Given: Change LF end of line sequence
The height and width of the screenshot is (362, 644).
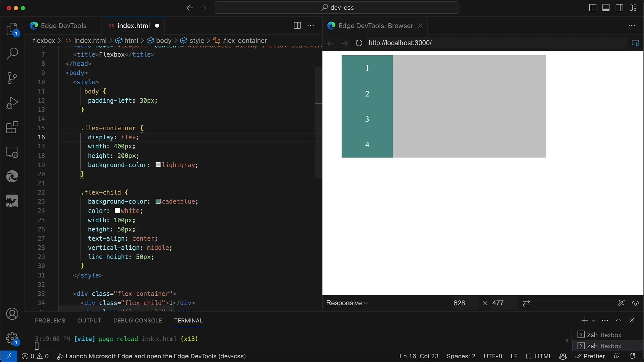Looking at the screenshot, I should [514, 356].
